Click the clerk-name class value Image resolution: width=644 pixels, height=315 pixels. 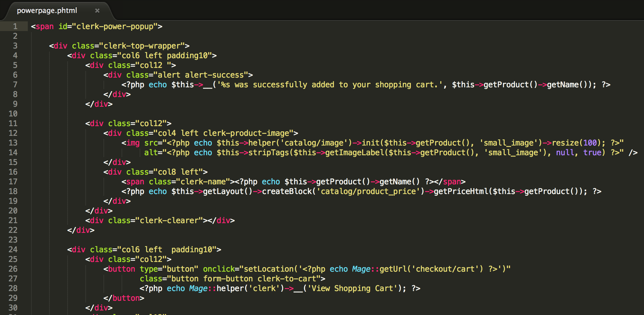tap(203, 182)
